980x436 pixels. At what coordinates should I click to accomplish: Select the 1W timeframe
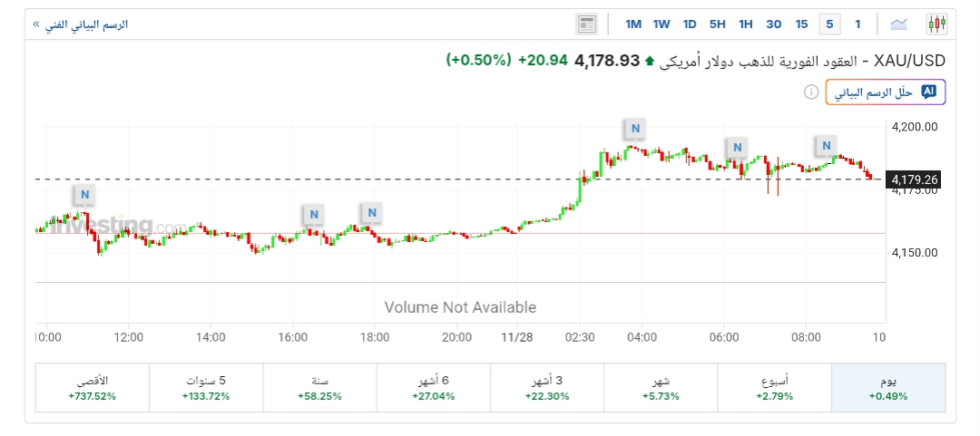[661, 24]
